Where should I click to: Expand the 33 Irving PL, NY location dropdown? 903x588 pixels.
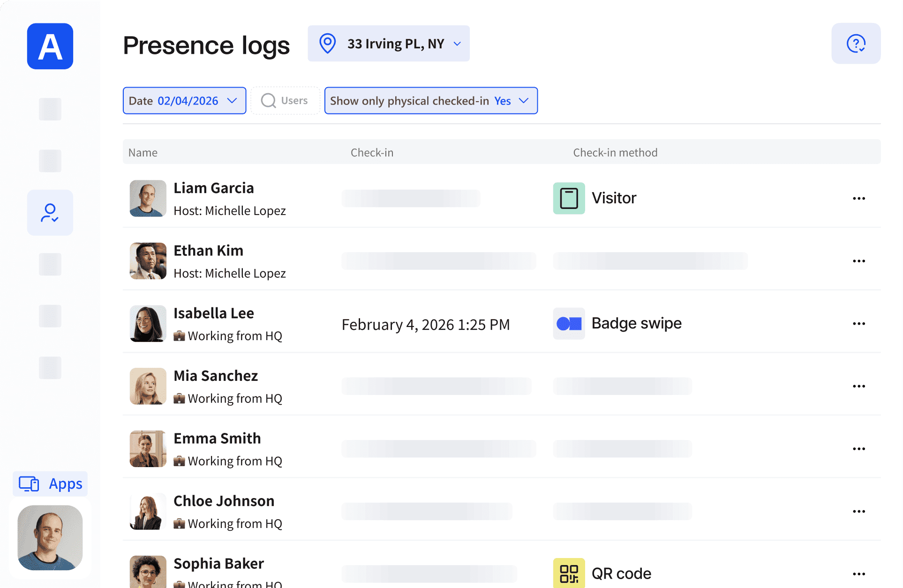[457, 43]
